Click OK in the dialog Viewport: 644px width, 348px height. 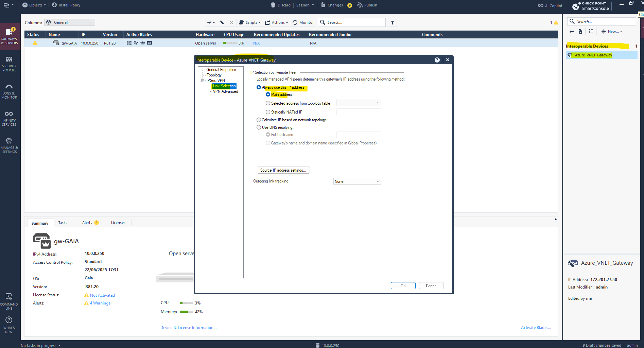[x=403, y=286]
